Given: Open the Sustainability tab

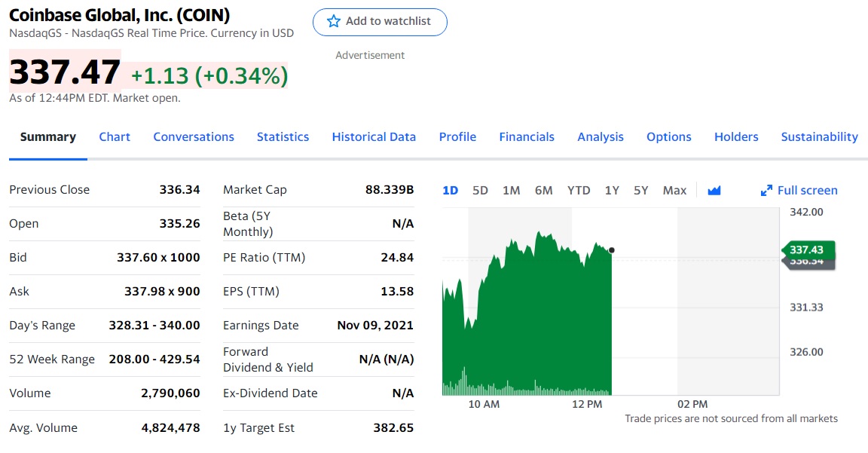Looking at the screenshot, I should coord(819,136).
